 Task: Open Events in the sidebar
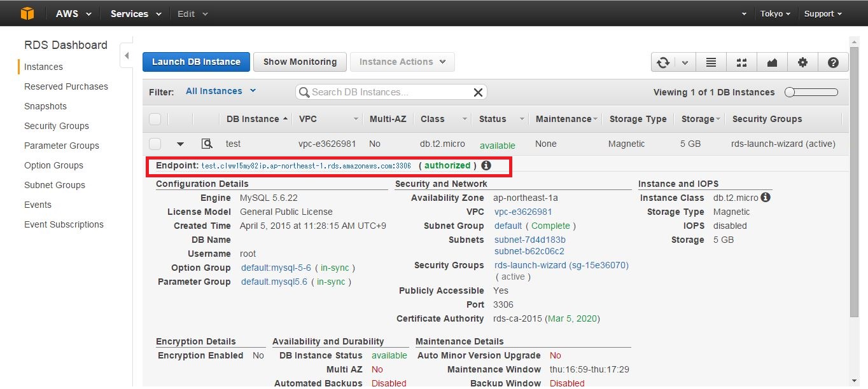[38, 205]
